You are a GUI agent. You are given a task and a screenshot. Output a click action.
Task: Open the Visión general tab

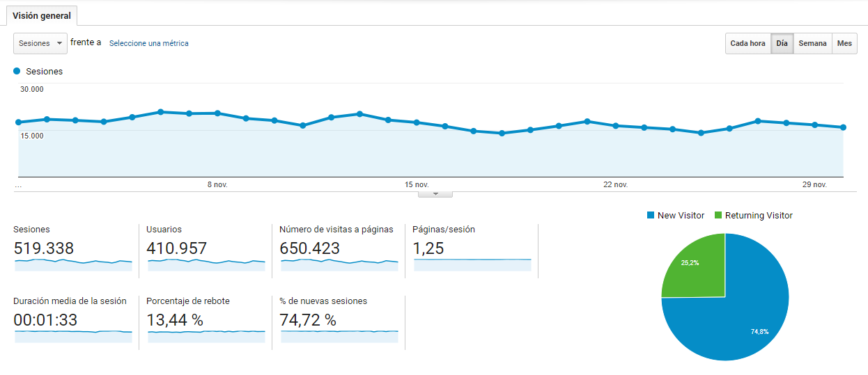(42, 15)
